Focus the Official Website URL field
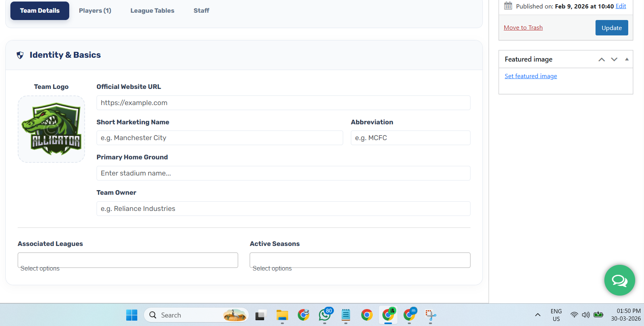Viewport: 644px width, 326px height. tap(283, 103)
